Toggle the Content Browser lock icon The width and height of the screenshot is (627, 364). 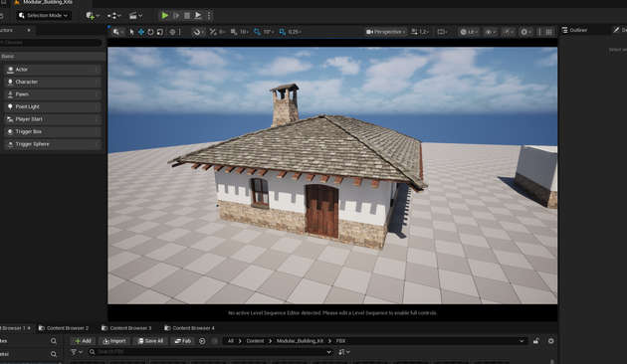click(535, 341)
